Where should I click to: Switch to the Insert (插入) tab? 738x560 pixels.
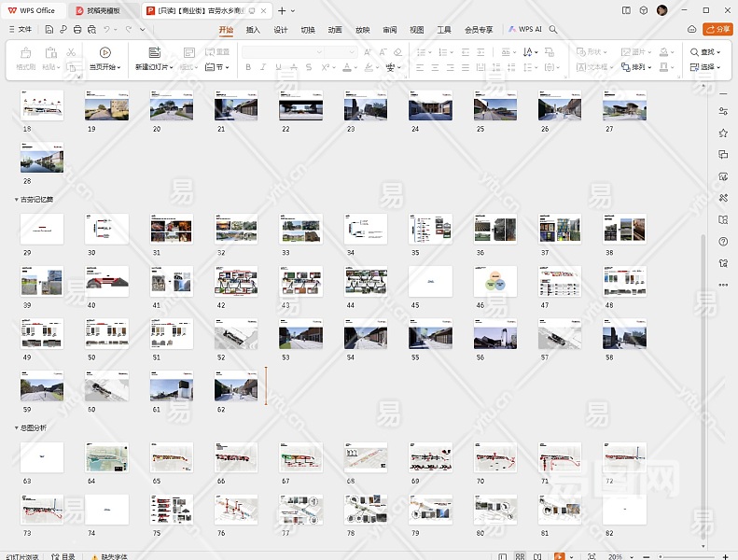pyautogui.click(x=253, y=29)
